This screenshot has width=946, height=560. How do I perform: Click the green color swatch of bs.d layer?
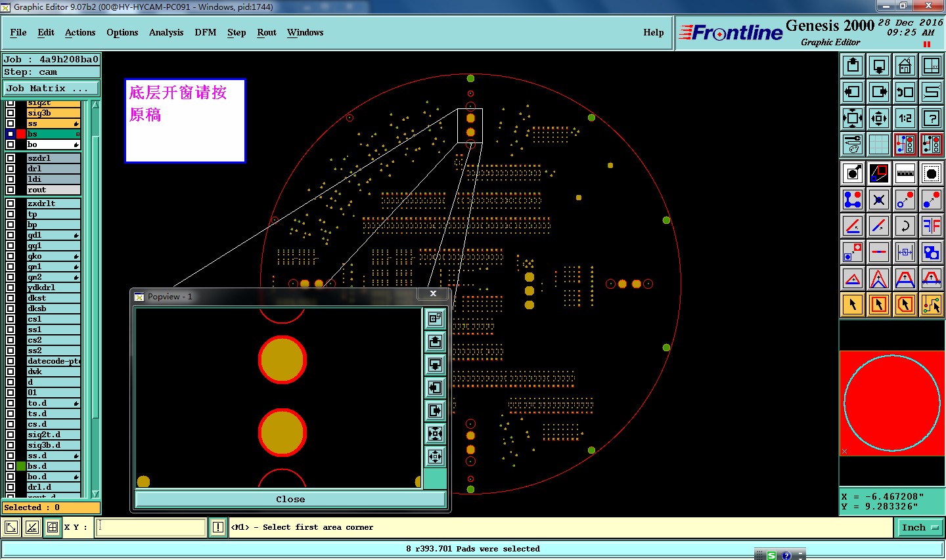coord(21,466)
